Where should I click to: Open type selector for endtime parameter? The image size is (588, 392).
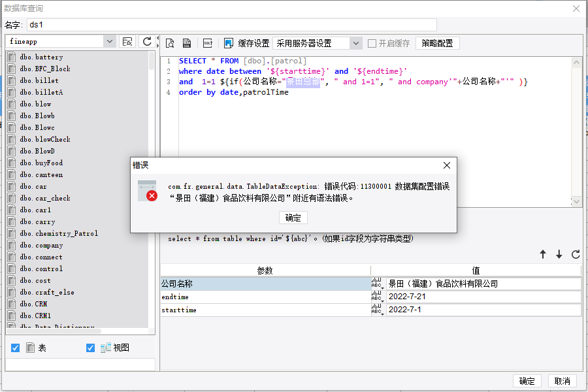coord(377,297)
